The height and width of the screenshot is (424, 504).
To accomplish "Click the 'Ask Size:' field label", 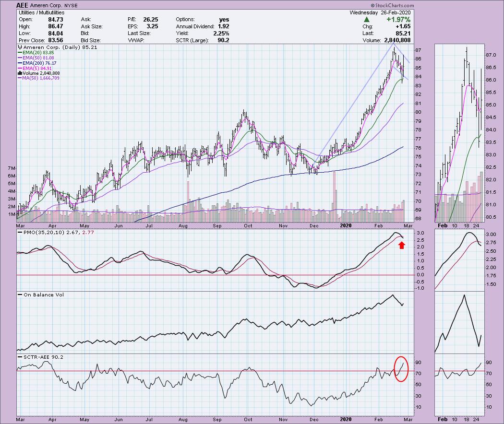I will (x=92, y=26).
